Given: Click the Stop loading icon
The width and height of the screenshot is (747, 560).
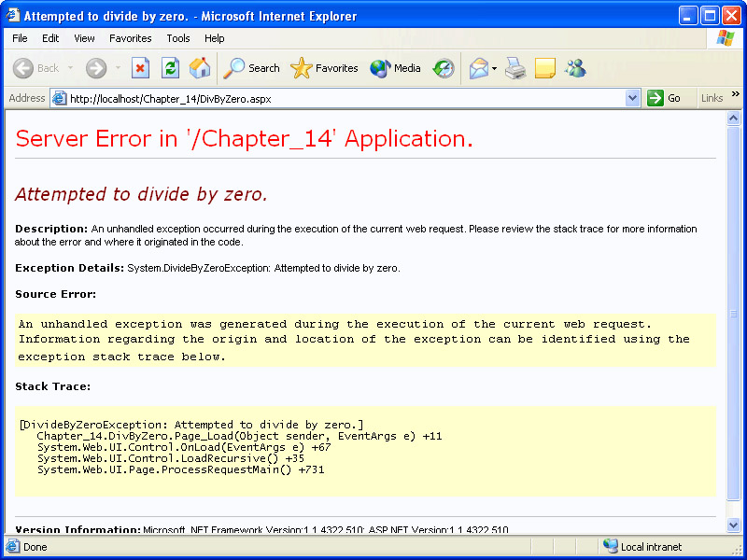Looking at the screenshot, I should click(x=140, y=68).
